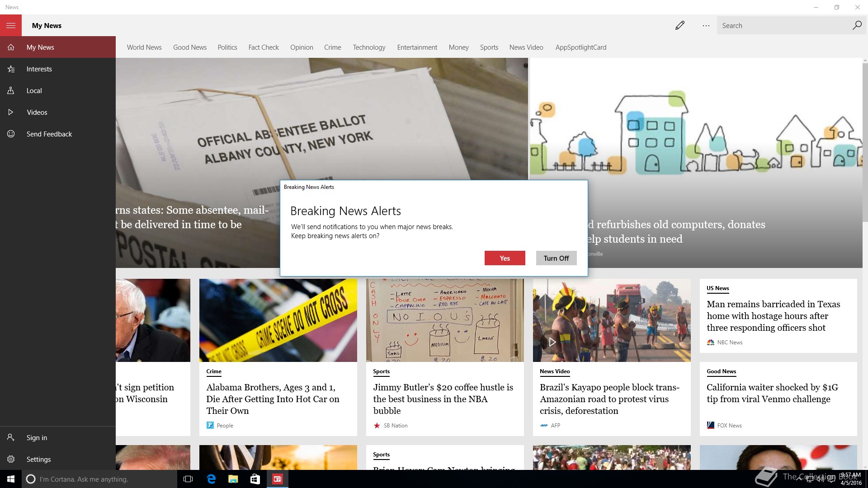Image resolution: width=868 pixels, height=488 pixels.
Task: Click the settings gear icon
Action: coord(11,459)
